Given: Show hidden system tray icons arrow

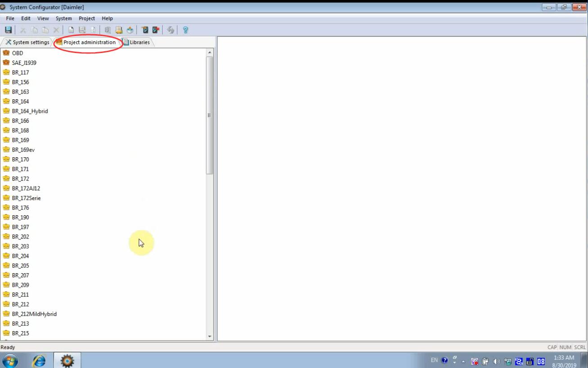Looking at the screenshot, I should coord(463,361).
